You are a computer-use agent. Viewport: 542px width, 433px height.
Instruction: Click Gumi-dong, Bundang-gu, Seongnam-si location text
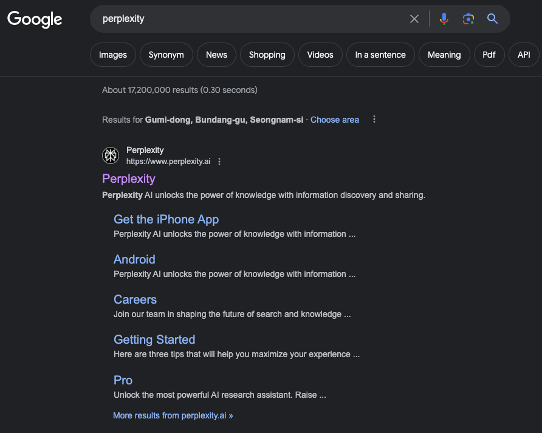pyautogui.click(x=224, y=120)
